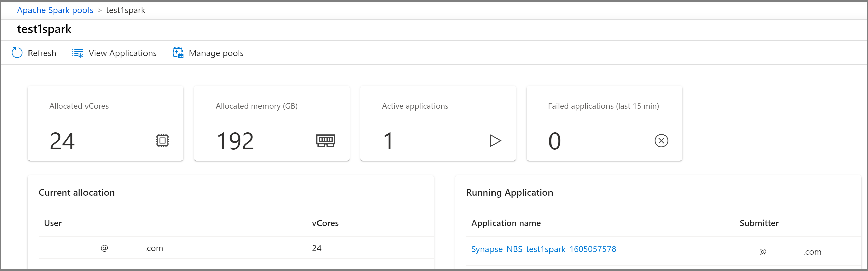Click the Failed applications count of 0
This screenshot has height=271, width=868.
554,141
